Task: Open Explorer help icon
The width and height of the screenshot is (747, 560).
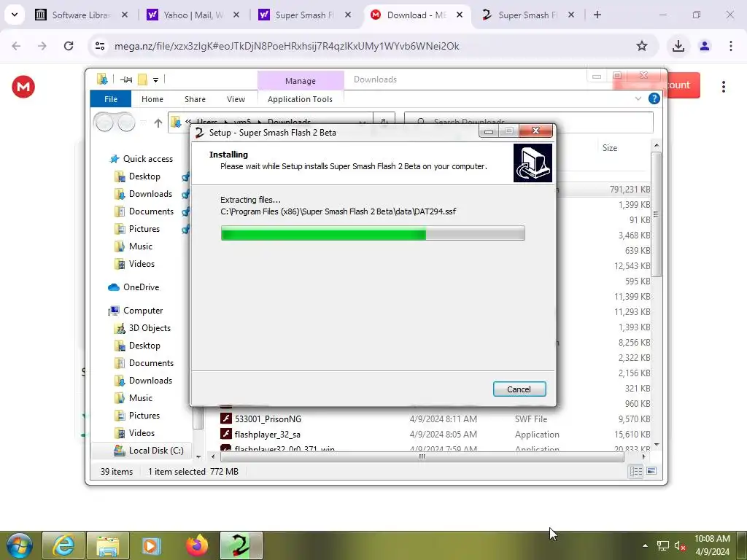Action: 654,98
